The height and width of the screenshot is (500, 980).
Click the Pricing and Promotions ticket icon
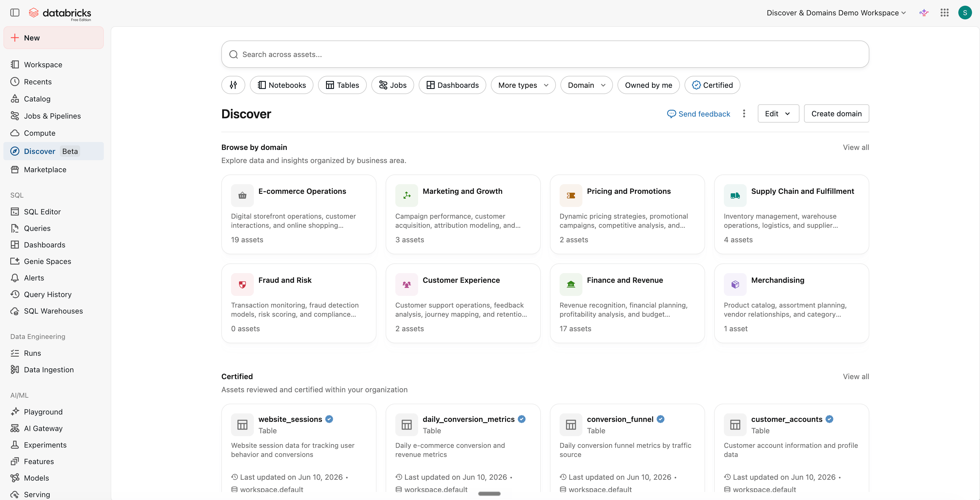coord(571,196)
